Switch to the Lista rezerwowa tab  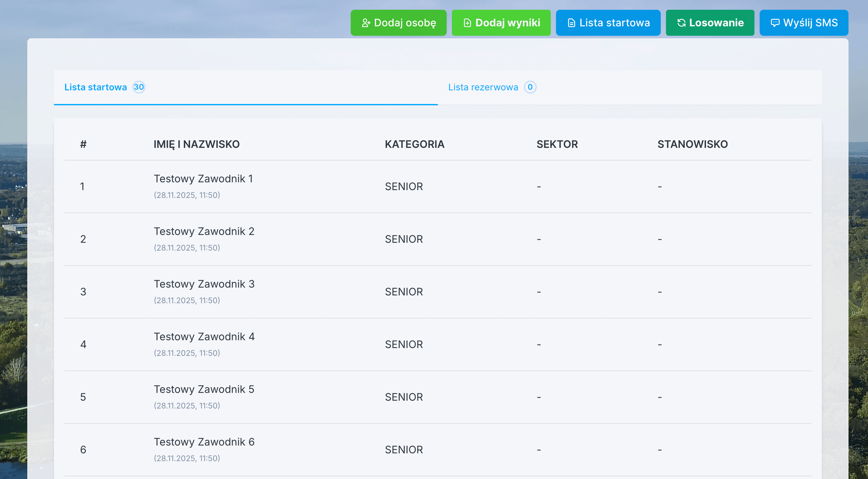click(483, 87)
